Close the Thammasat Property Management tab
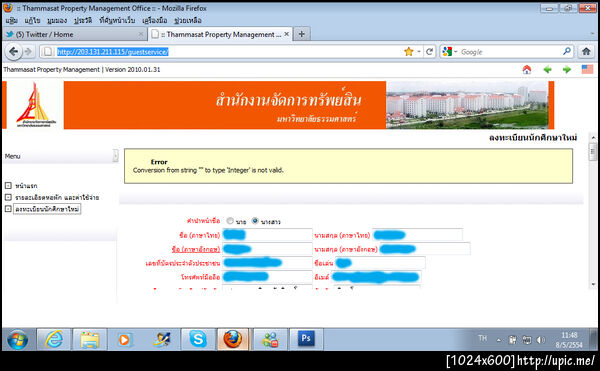Screen dimensions: 600x371 [x=286, y=34]
